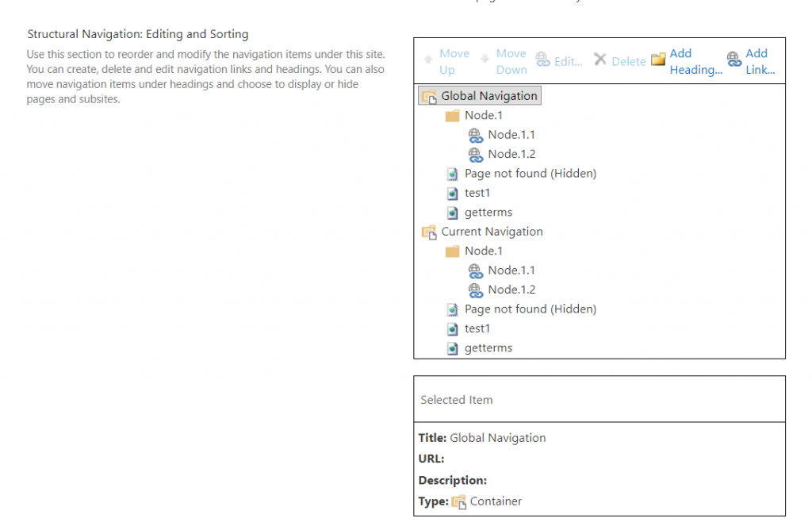Viewport: 812px width, 526px height.
Task: Click the Container type icon in Selected Item panel
Action: tap(459, 501)
